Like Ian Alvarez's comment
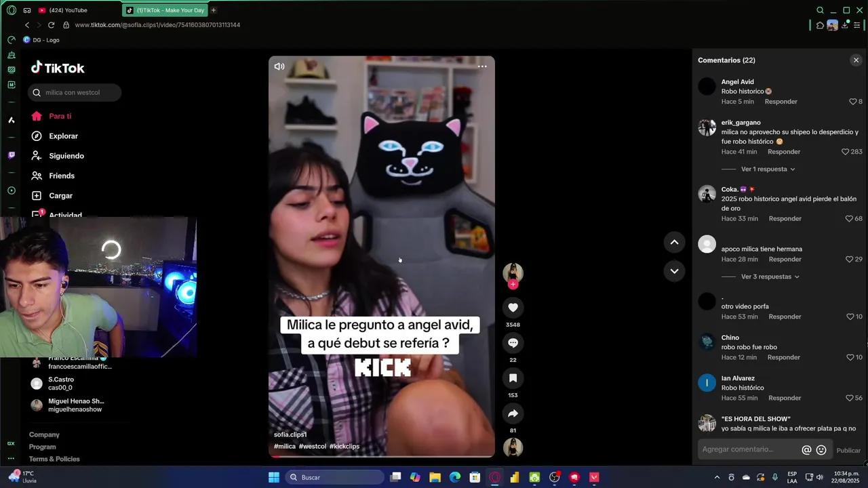The image size is (868, 488). [849, 398]
